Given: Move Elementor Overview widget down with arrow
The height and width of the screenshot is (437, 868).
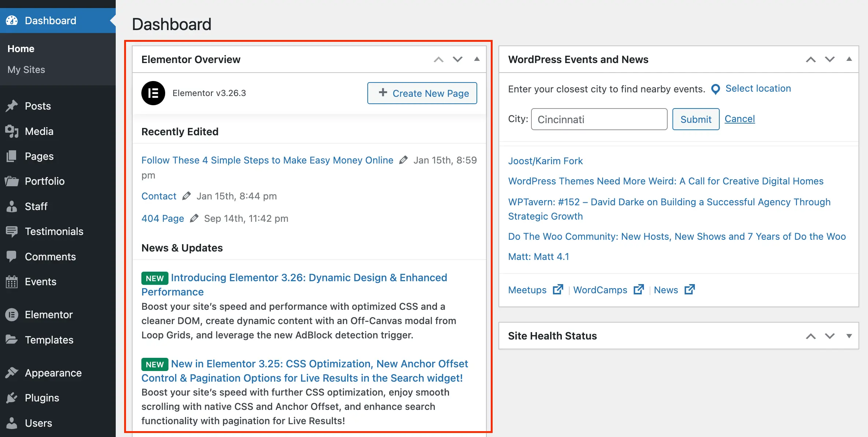Looking at the screenshot, I should (x=457, y=59).
